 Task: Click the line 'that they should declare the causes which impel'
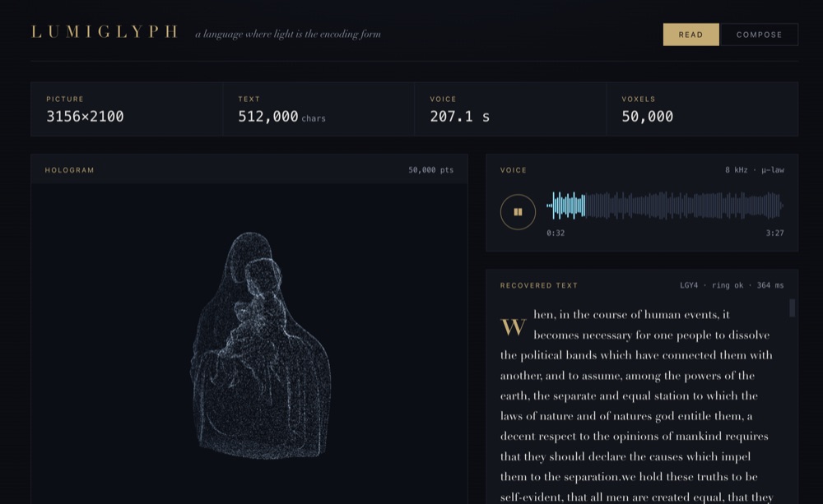click(x=625, y=456)
